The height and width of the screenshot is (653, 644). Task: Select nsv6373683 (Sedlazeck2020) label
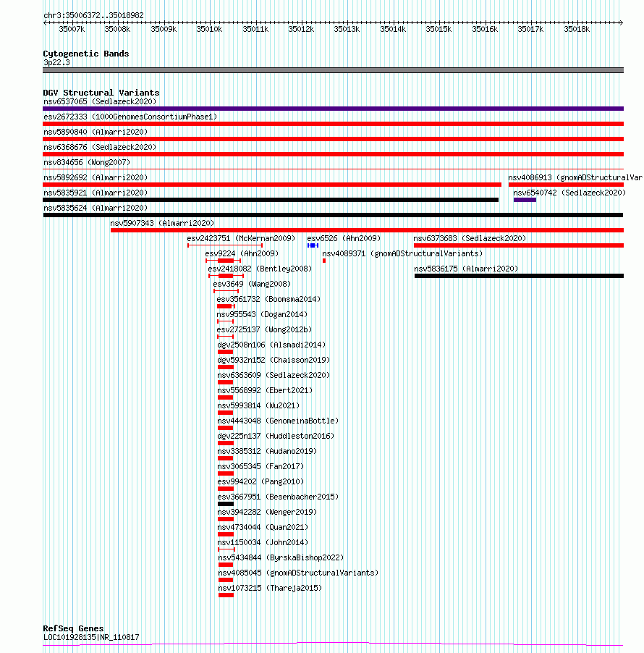pyautogui.click(x=470, y=239)
